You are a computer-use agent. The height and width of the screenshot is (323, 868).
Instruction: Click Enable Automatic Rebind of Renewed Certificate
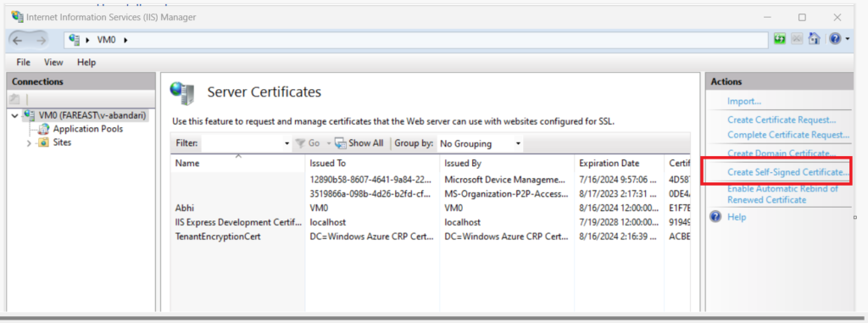pos(782,194)
